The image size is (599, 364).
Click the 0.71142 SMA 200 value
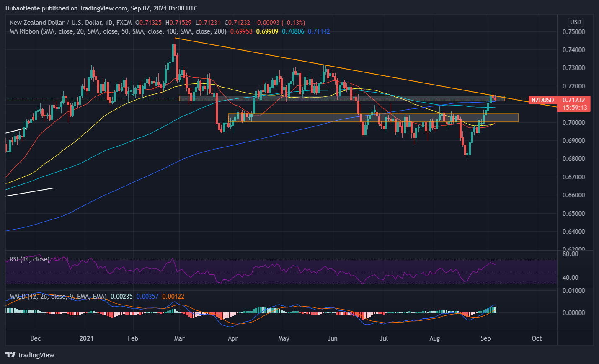[319, 31]
